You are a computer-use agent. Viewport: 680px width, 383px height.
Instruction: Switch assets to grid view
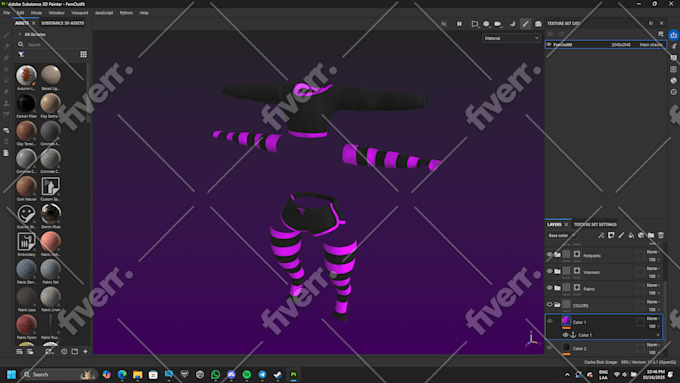[83, 54]
